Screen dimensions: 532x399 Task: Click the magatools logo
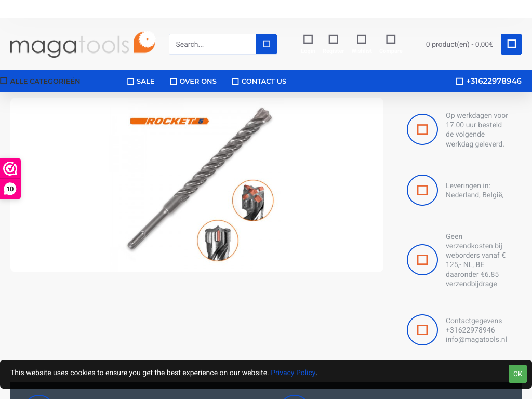coord(83,44)
